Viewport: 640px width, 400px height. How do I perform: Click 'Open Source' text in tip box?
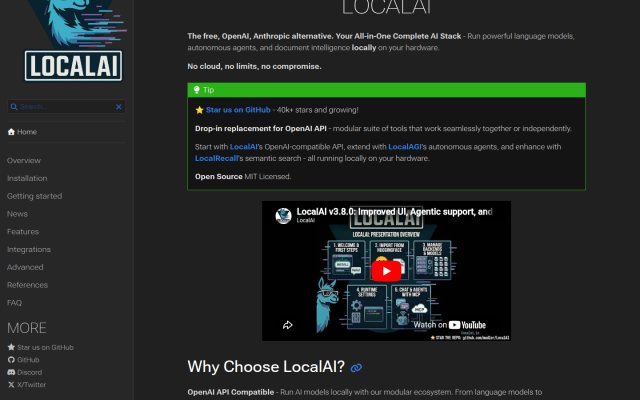(x=218, y=176)
